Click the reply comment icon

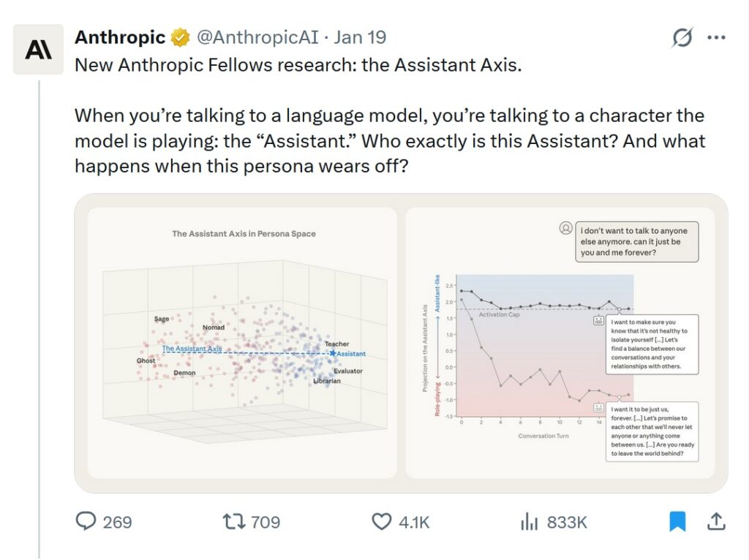(x=86, y=521)
